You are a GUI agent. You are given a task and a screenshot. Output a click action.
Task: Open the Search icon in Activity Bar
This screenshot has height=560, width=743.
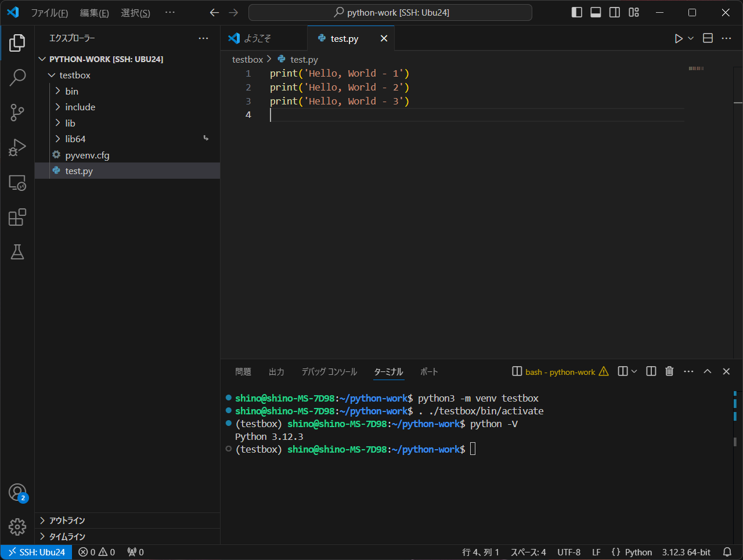17,78
